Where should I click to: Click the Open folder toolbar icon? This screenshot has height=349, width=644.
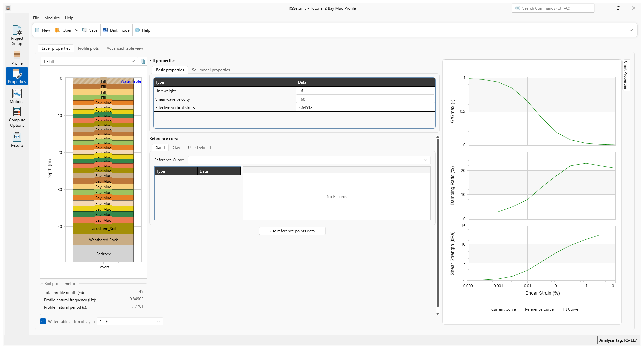(x=57, y=30)
